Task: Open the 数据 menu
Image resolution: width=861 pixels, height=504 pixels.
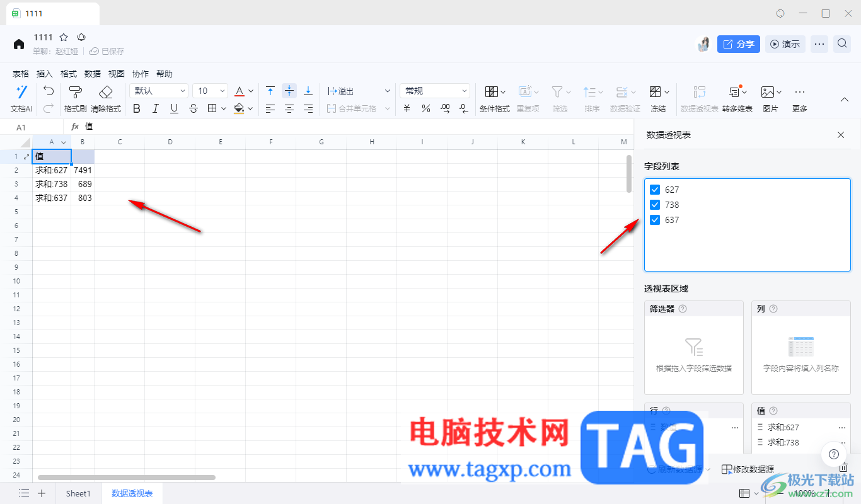Action: 93,74
